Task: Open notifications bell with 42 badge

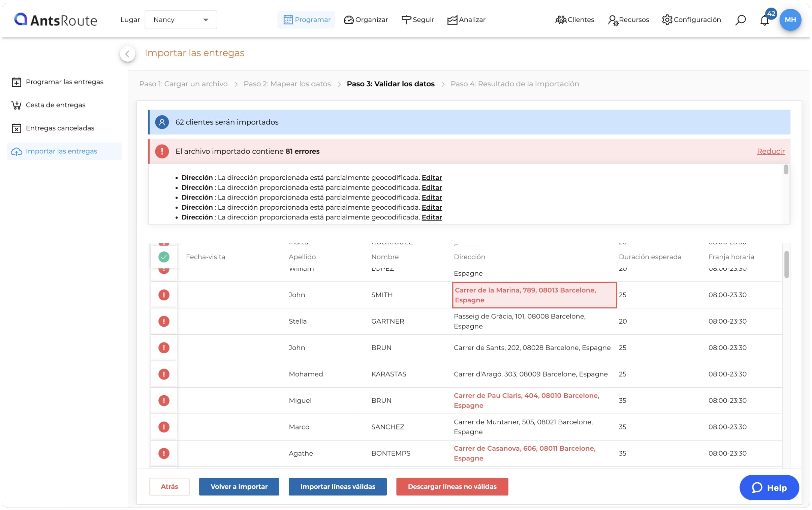Action: 765,20
